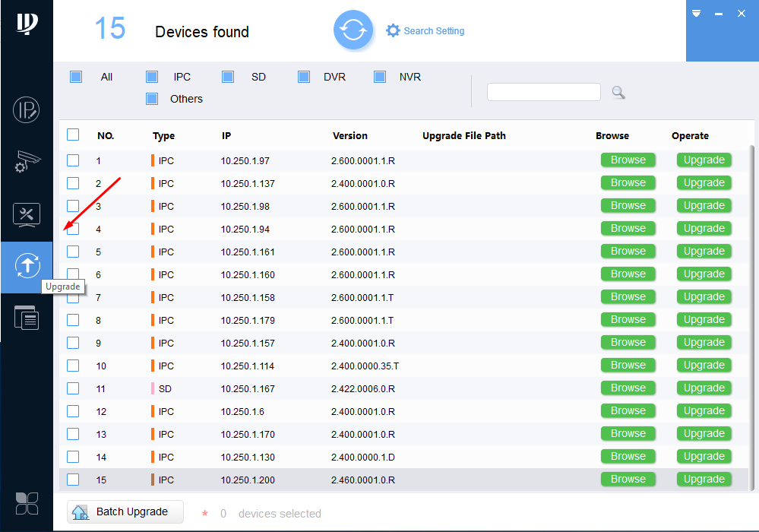Viewport: 759px width, 532px height.
Task: Browse firmware for device 10.250.1.137
Action: 628,182
